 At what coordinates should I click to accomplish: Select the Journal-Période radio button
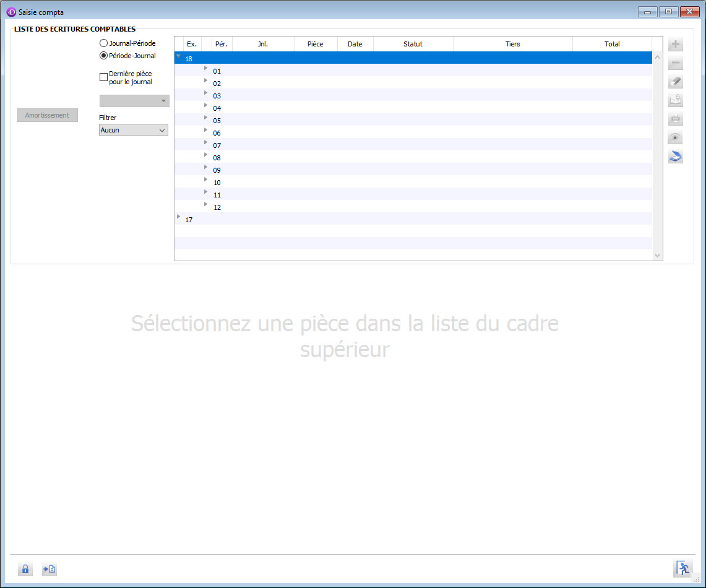[x=103, y=43]
